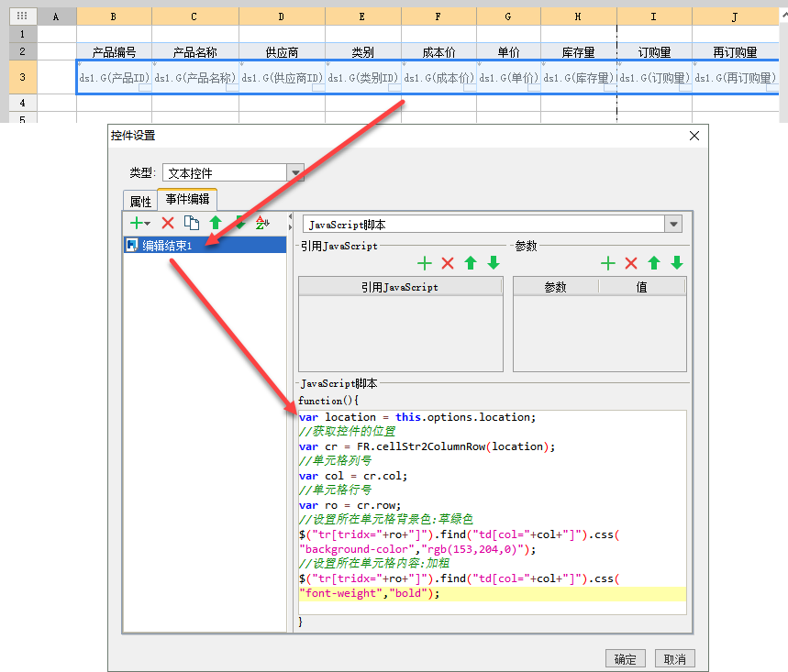Select cell ds1.G(产品名称)
This screenshot has height=672, width=788.
[195, 77]
